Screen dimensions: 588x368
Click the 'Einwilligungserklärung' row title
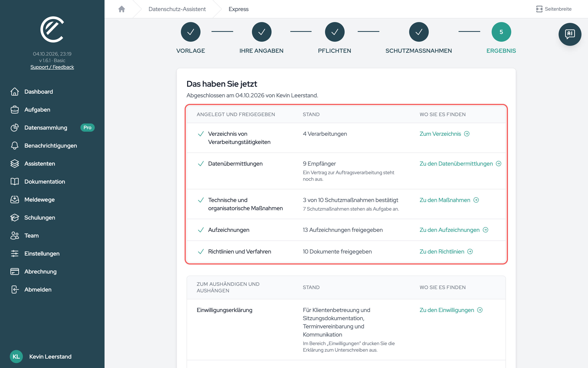[x=224, y=310]
